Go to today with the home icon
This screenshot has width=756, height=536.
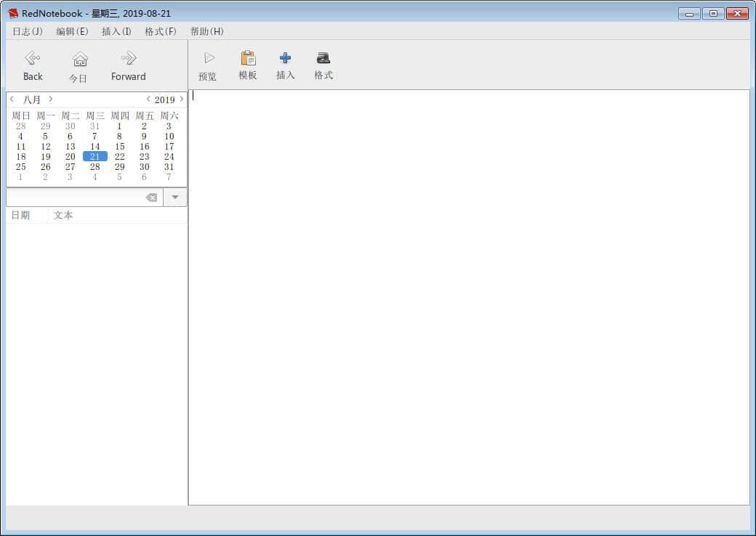[80, 59]
